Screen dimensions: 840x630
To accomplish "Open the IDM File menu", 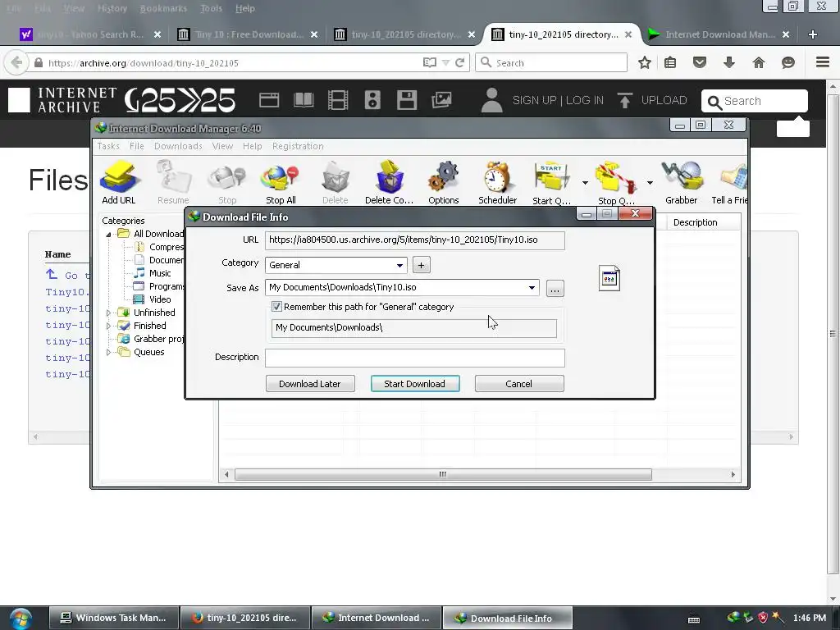I will pos(137,146).
